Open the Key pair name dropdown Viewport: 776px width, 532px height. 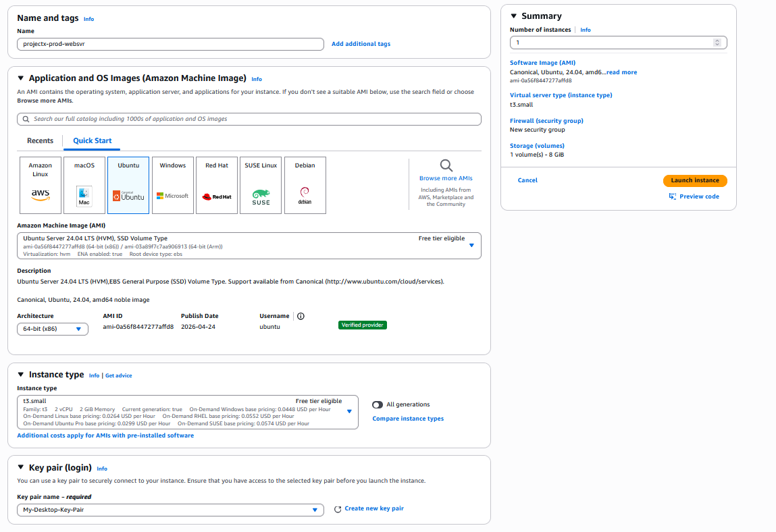pos(170,510)
